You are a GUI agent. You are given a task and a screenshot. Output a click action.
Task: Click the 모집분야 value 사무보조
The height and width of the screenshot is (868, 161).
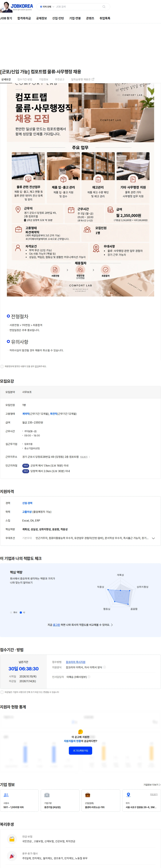(27, 392)
